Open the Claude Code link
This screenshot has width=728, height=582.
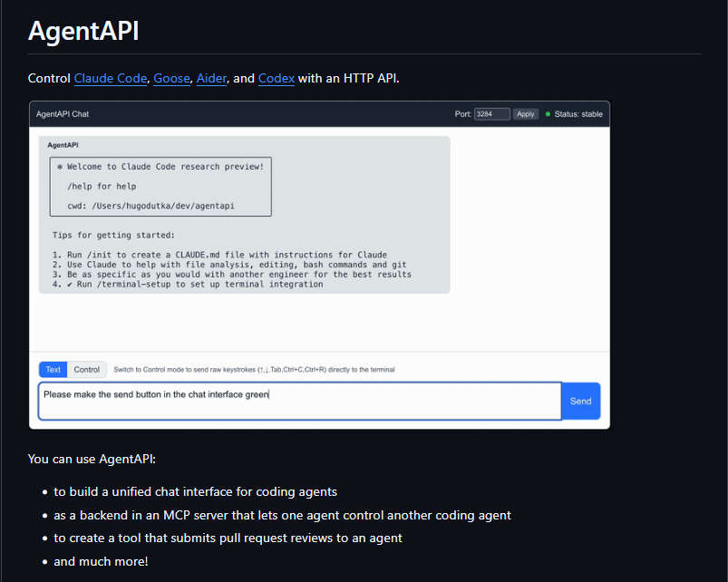pos(111,78)
